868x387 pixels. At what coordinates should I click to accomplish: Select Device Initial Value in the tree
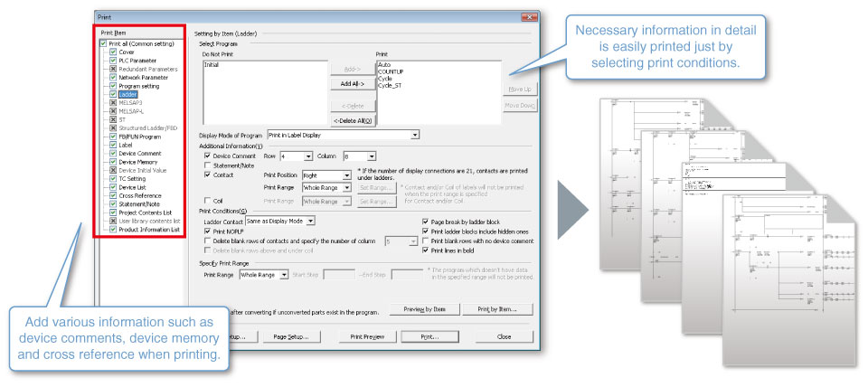coord(142,171)
